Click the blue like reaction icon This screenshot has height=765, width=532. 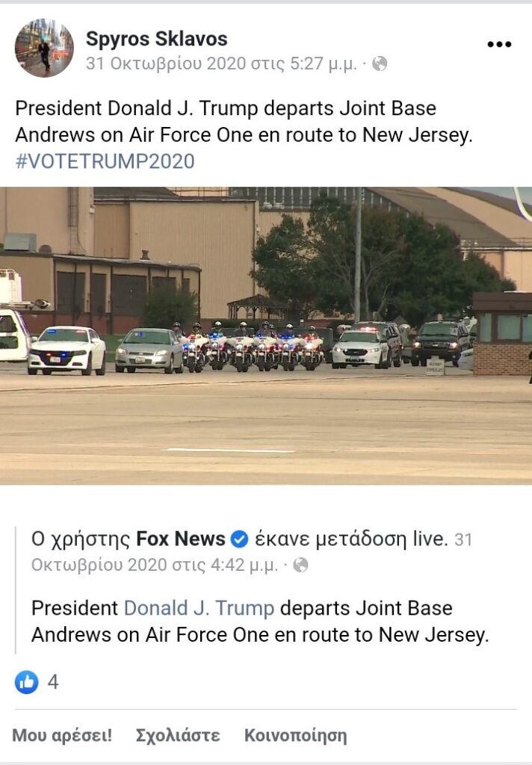click(x=26, y=681)
